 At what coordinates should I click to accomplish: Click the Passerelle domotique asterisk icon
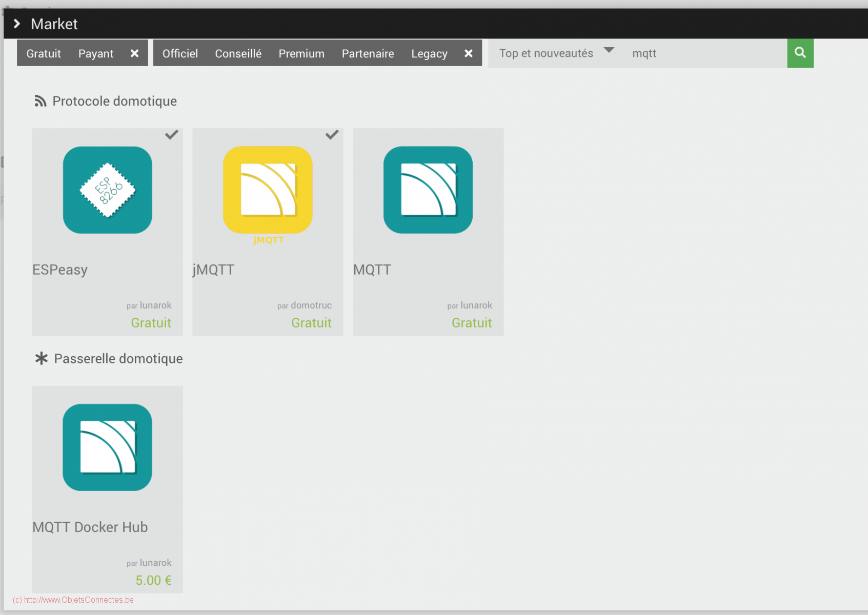42,358
